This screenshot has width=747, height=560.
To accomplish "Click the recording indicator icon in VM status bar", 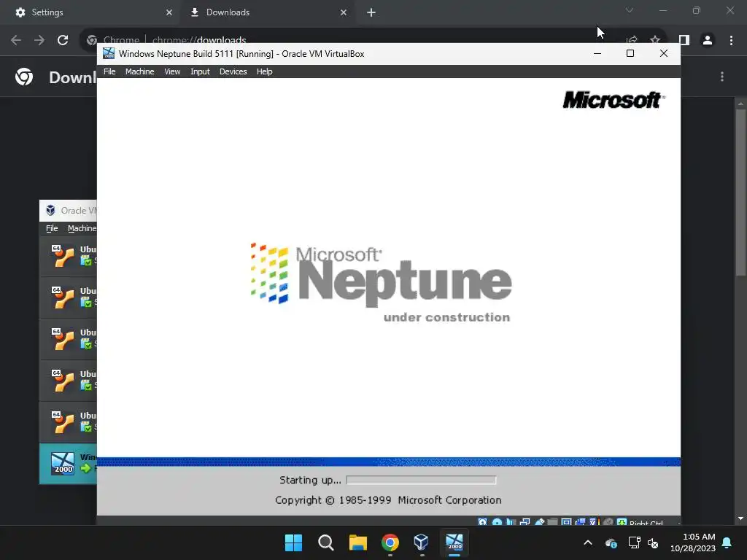I will (x=580, y=522).
